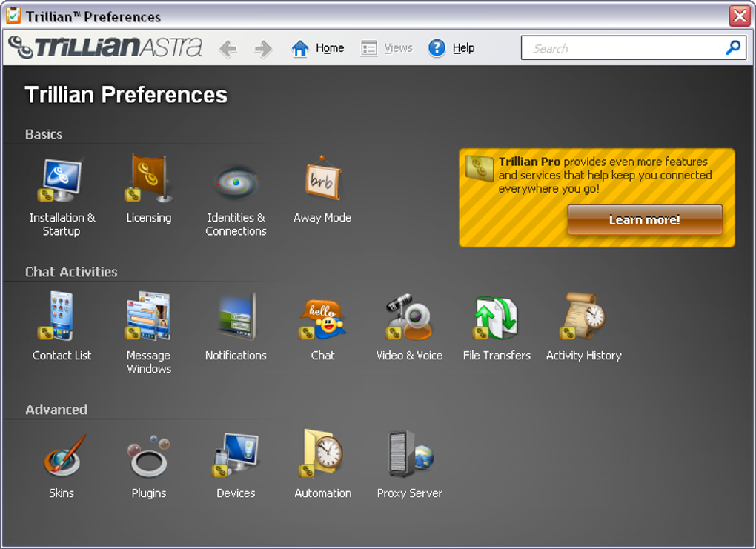Open Help from the toolbar
Screen dimensions: 756x549
coord(452,48)
